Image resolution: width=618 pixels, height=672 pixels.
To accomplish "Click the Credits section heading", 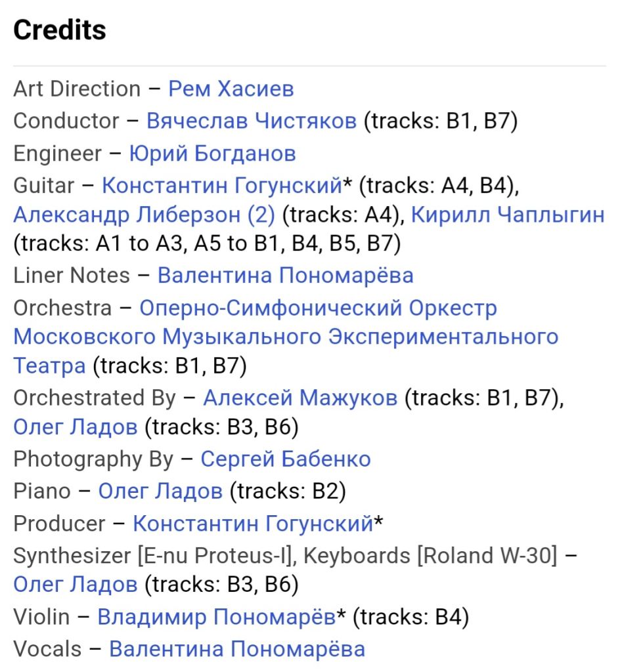I will coord(60,30).
